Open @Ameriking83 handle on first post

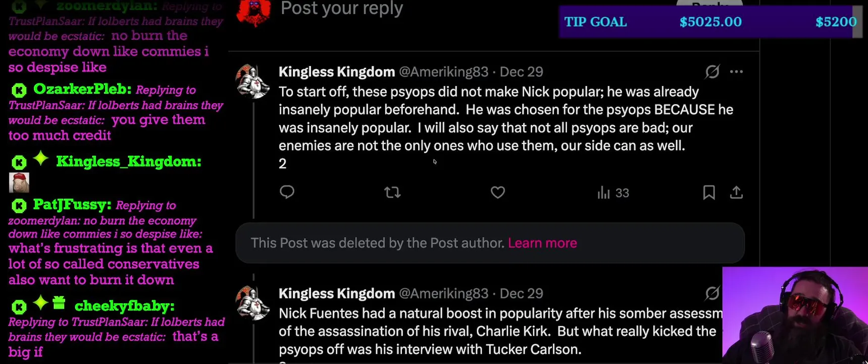coord(443,72)
